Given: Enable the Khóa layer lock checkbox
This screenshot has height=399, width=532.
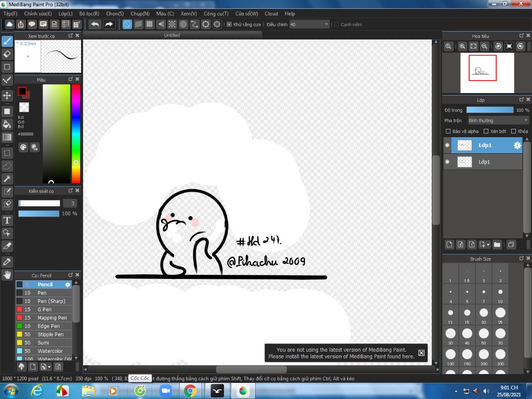Looking at the screenshot, I should coord(513,131).
